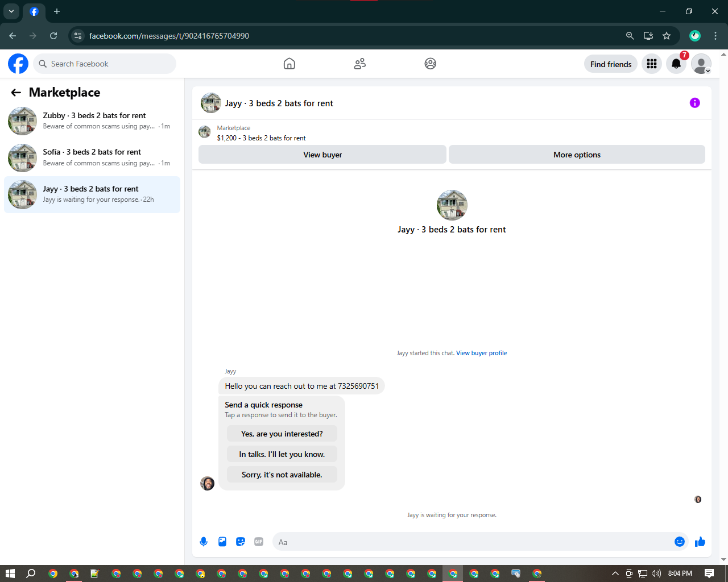
Task: Send quick response 'Yes, are you interested?'
Action: 282,434
